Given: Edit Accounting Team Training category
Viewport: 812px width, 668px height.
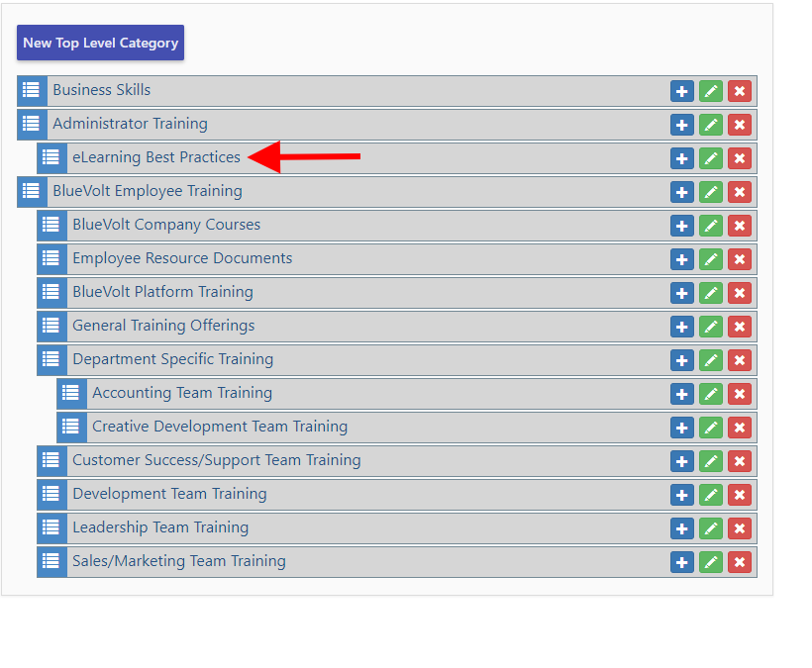Looking at the screenshot, I should (711, 394).
